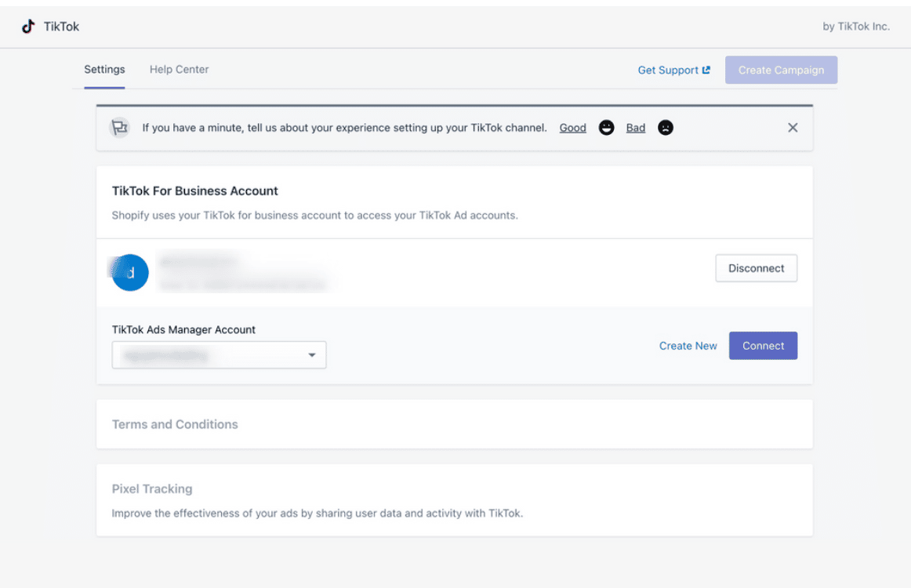Rate the setup experience as Bad
This screenshot has width=911, height=588.
[635, 128]
